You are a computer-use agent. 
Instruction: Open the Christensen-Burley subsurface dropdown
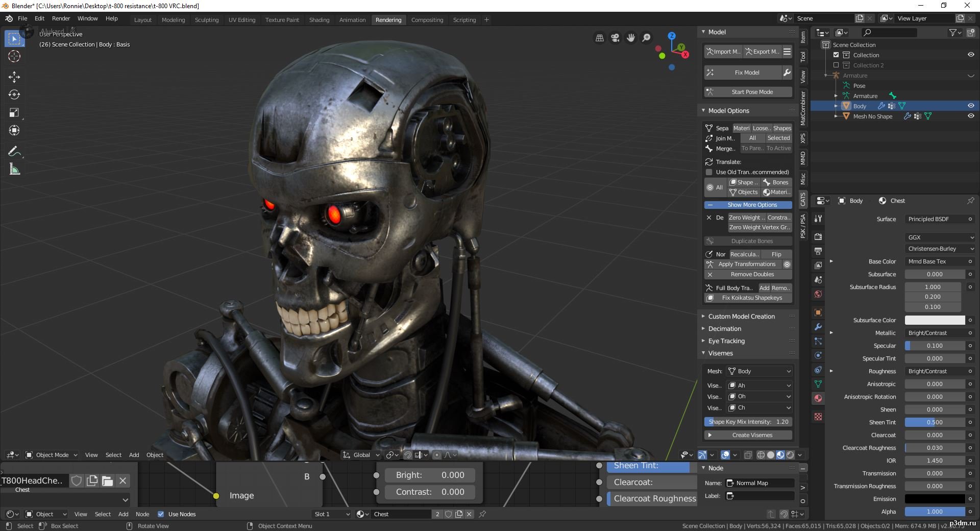pos(940,249)
